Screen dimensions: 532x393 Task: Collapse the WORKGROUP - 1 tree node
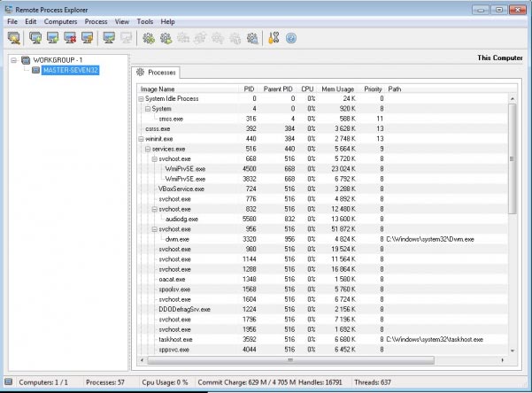[14, 60]
